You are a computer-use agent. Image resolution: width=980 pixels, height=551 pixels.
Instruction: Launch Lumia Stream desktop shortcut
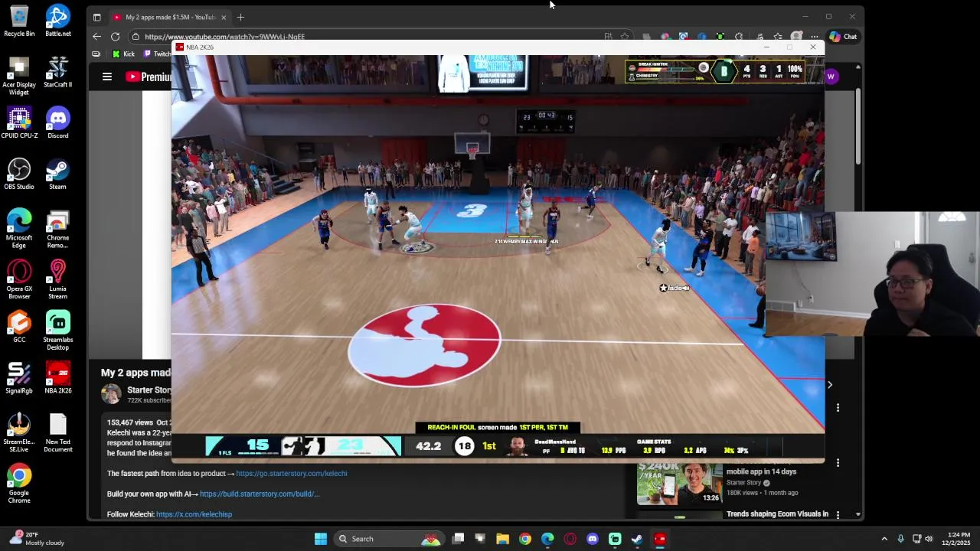click(x=57, y=280)
